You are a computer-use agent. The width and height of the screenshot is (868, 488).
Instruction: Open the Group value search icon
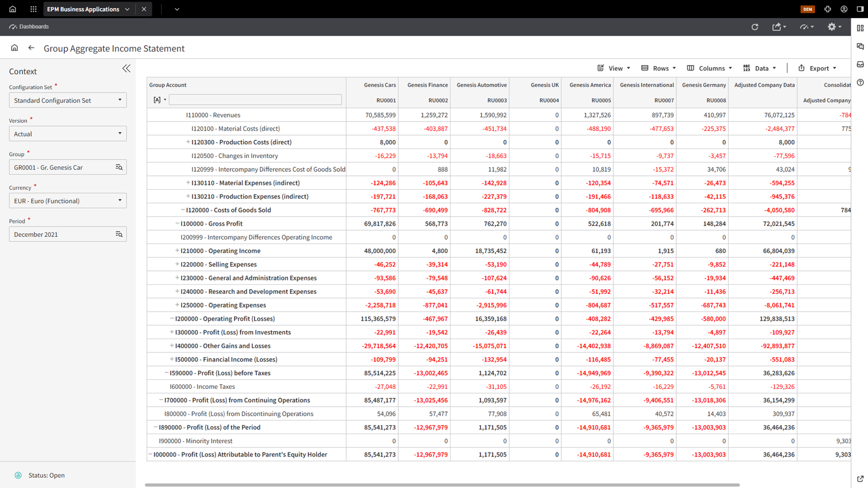tap(119, 167)
